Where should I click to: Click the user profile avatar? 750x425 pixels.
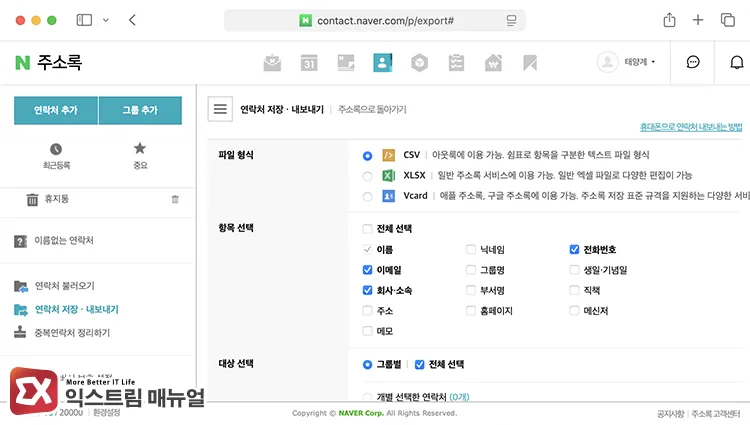607,62
